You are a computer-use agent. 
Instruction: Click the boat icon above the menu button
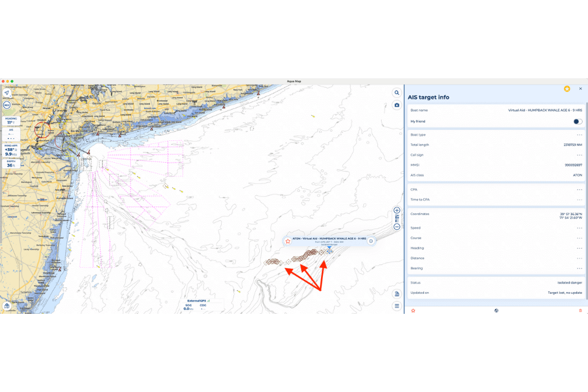[x=396, y=293]
